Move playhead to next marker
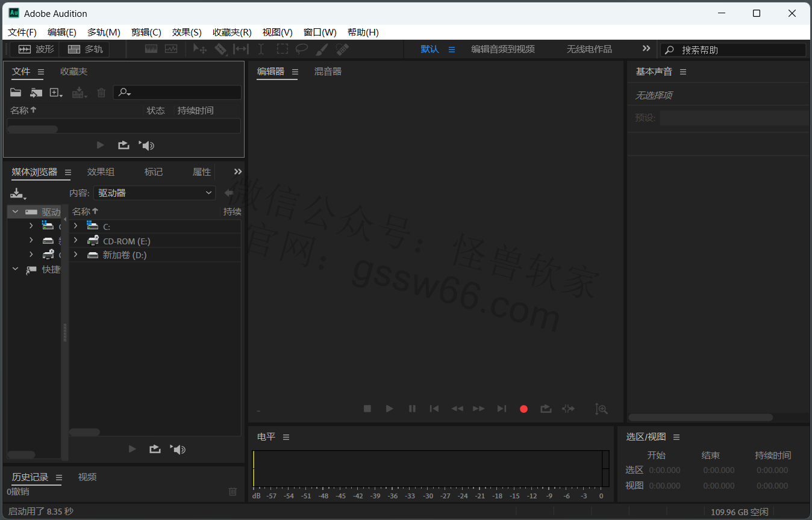The height and width of the screenshot is (520, 812). (501, 409)
